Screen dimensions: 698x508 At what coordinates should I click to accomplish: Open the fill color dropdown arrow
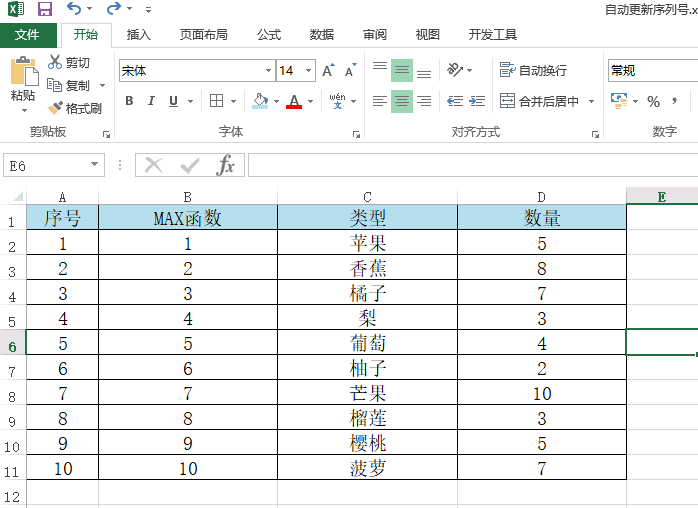click(276, 102)
